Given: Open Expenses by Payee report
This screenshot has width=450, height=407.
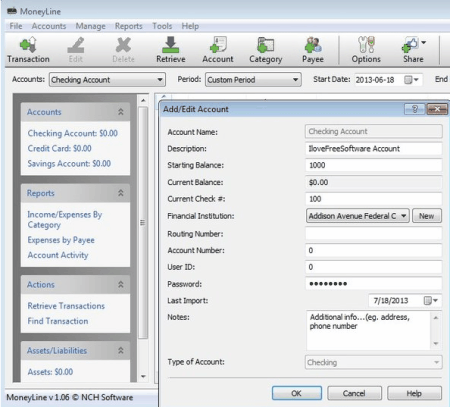Looking at the screenshot, I should (61, 240).
